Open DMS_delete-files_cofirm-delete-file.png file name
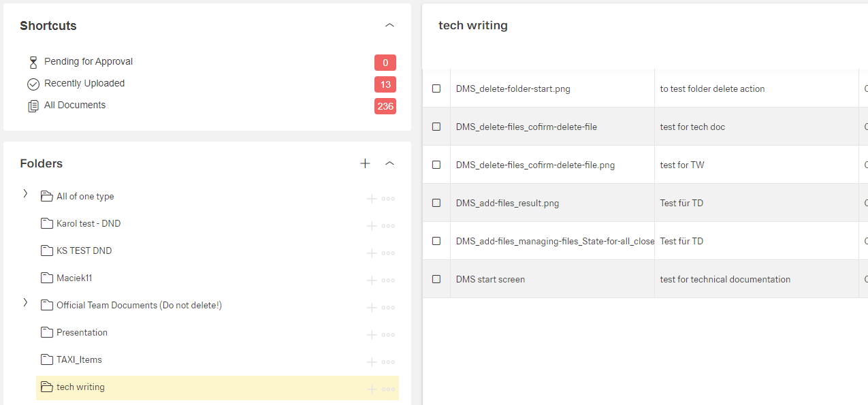 (535, 165)
